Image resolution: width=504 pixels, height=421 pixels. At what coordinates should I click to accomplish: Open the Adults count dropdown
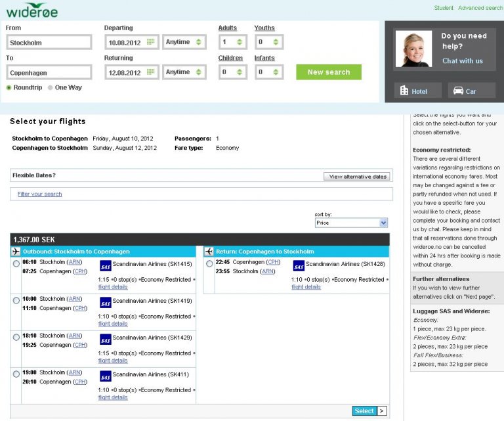click(x=232, y=42)
